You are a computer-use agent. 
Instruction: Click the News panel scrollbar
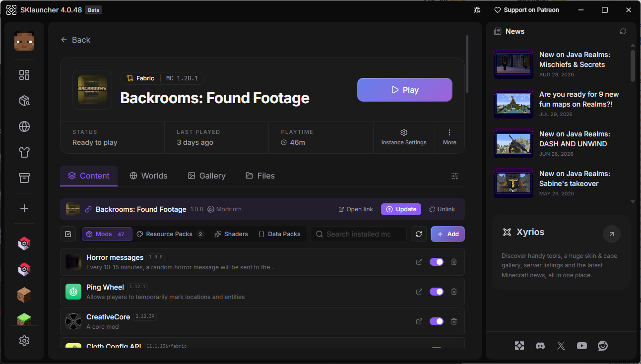(x=633, y=66)
